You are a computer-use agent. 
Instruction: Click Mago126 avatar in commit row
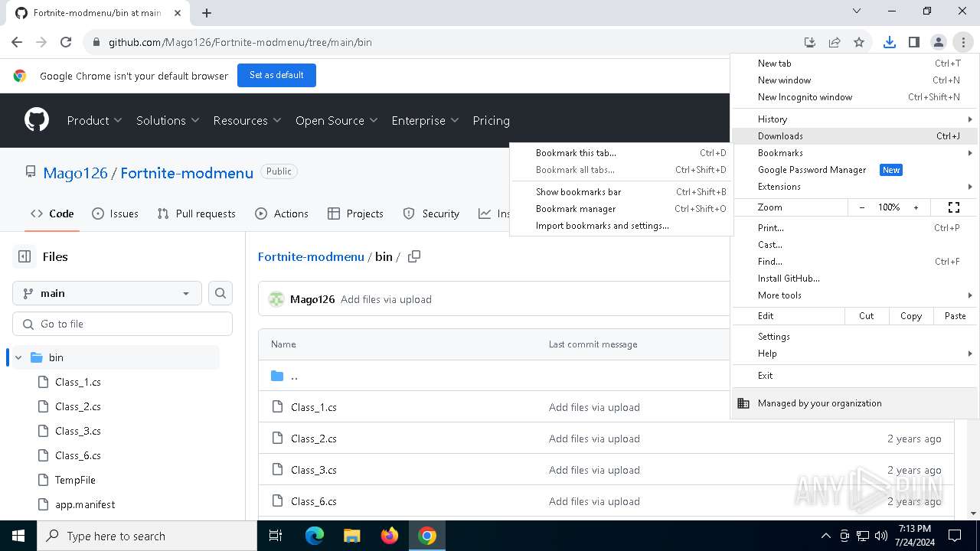coord(276,299)
